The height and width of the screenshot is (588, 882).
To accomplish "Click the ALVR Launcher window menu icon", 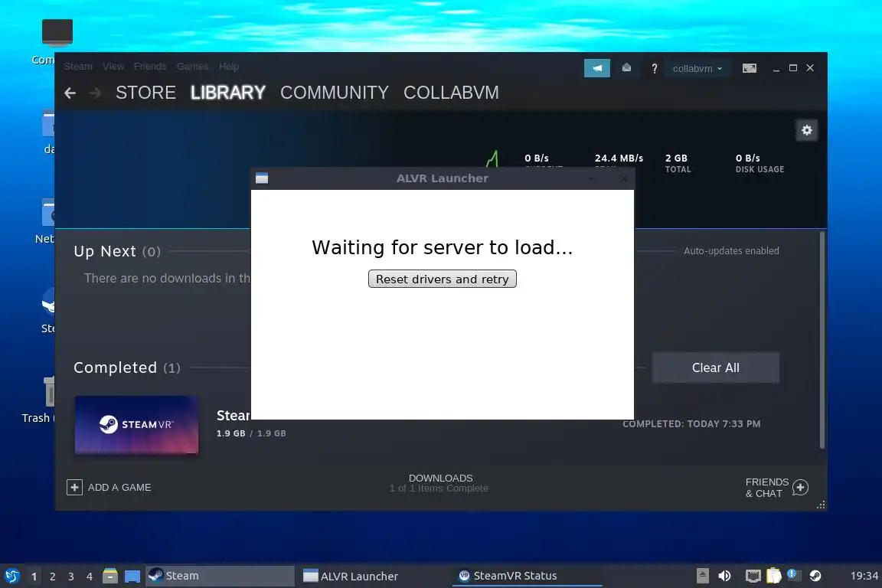I will point(262,178).
